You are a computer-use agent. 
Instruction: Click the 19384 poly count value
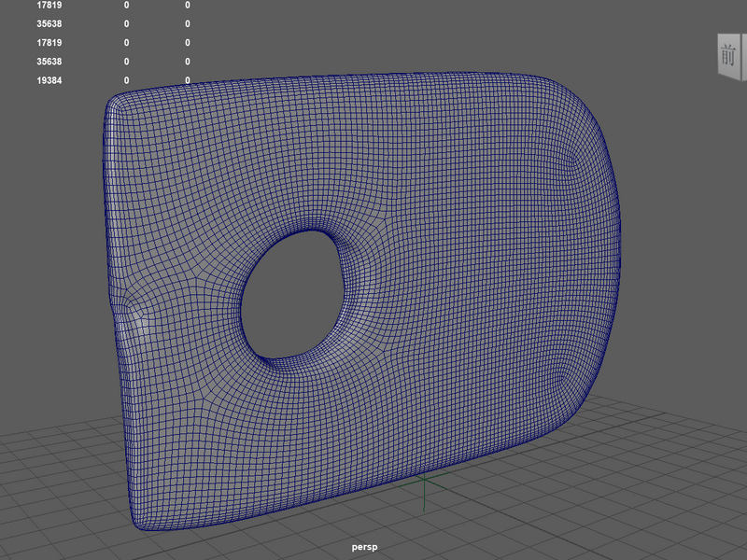[x=49, y=80]
